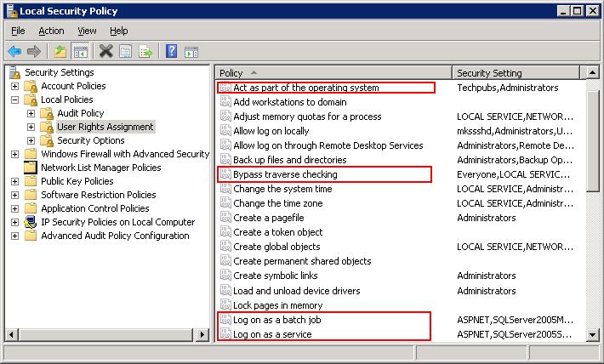Click the Security Settings root icon
This screenshot has height=364, width=604.
click(14, 72)
